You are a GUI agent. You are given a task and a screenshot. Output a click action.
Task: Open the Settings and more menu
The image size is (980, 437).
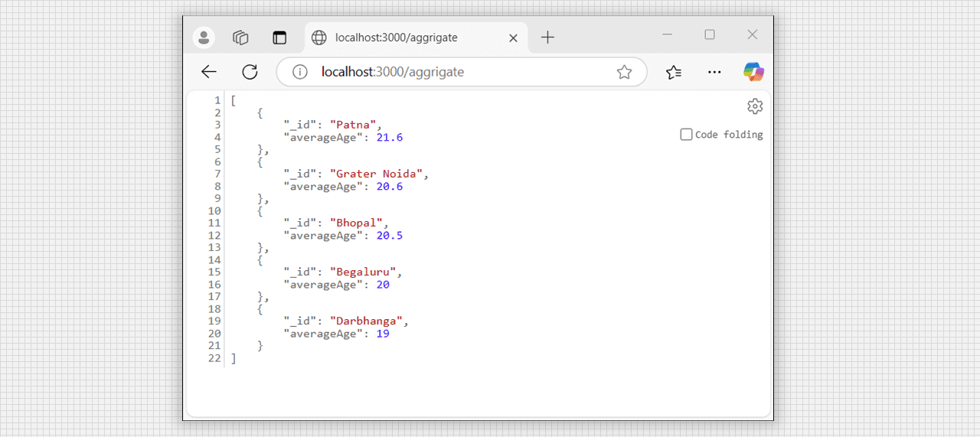(x=714, y=72)
